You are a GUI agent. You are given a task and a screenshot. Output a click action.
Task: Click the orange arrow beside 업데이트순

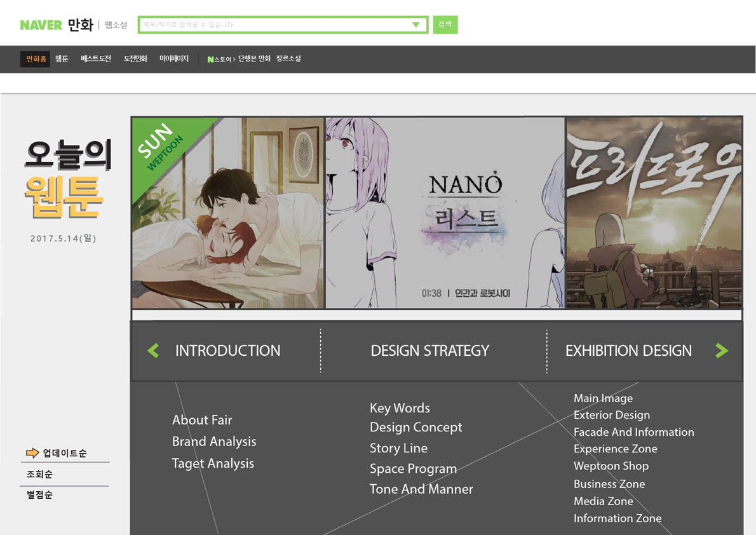click(32, 452)
